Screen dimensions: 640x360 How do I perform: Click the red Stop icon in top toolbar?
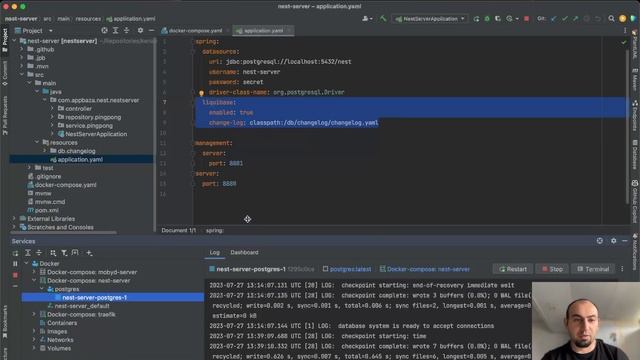(527, 19)
